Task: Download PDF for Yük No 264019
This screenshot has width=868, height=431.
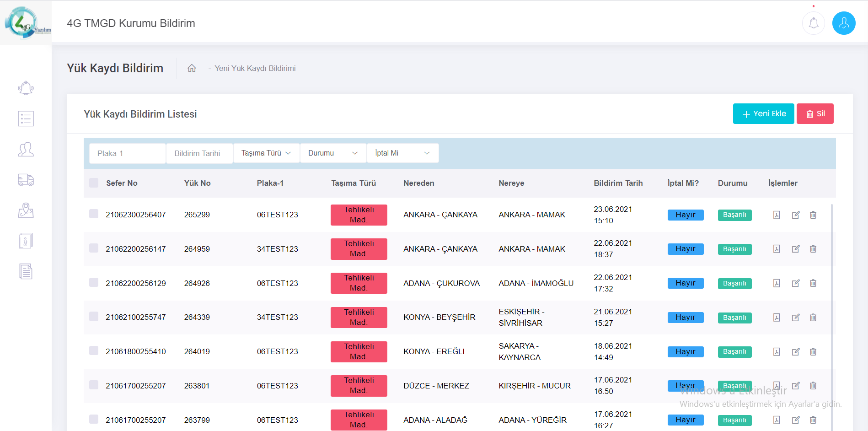Action: point(777,352)
